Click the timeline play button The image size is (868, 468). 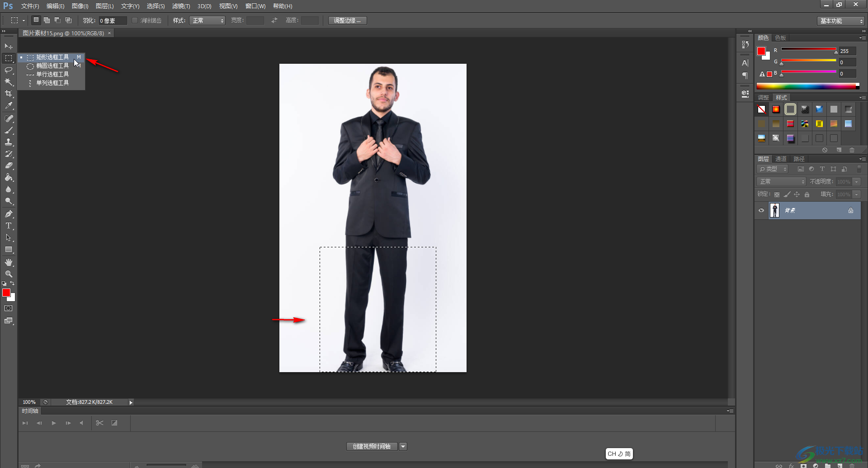tap(54, 423)
